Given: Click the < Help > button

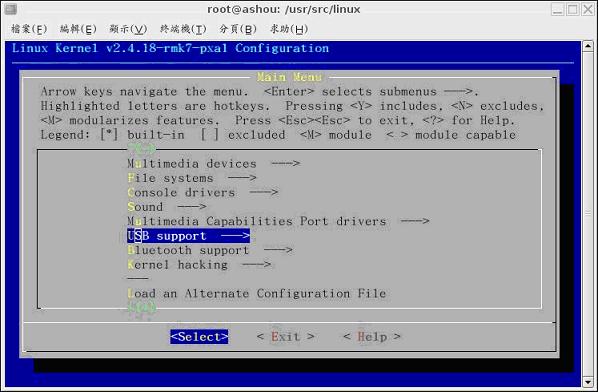Looking at the screenshot, I should [372, 337].
